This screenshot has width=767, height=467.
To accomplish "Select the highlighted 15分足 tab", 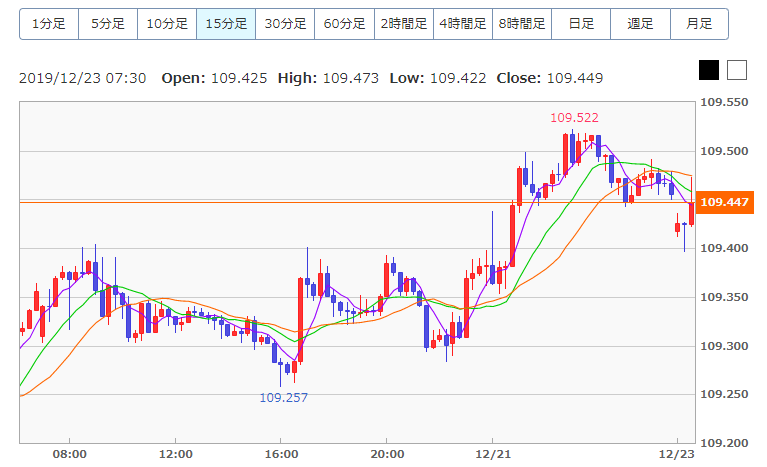I will (226, 24).
